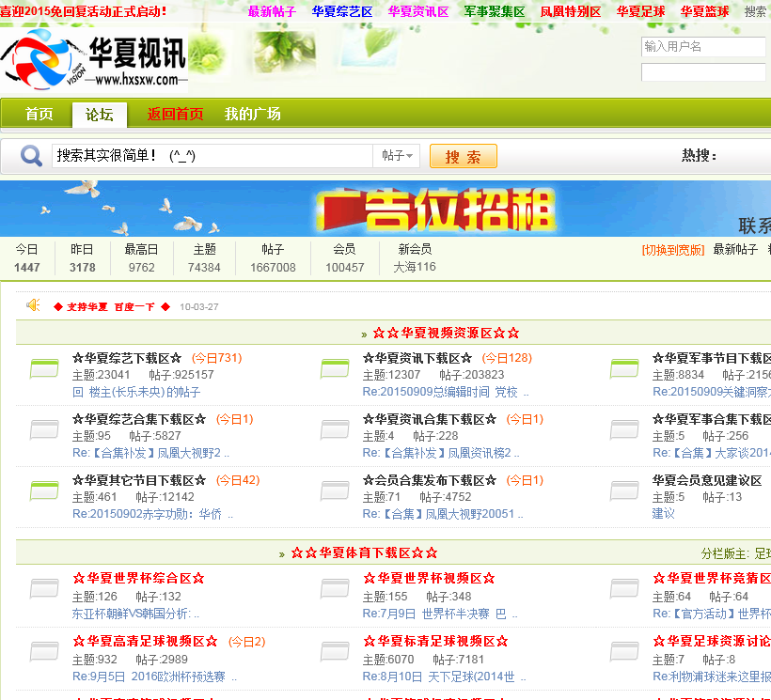
Task: Open the 支持华夏 百度一下 announcement
Action: point(112,307)
